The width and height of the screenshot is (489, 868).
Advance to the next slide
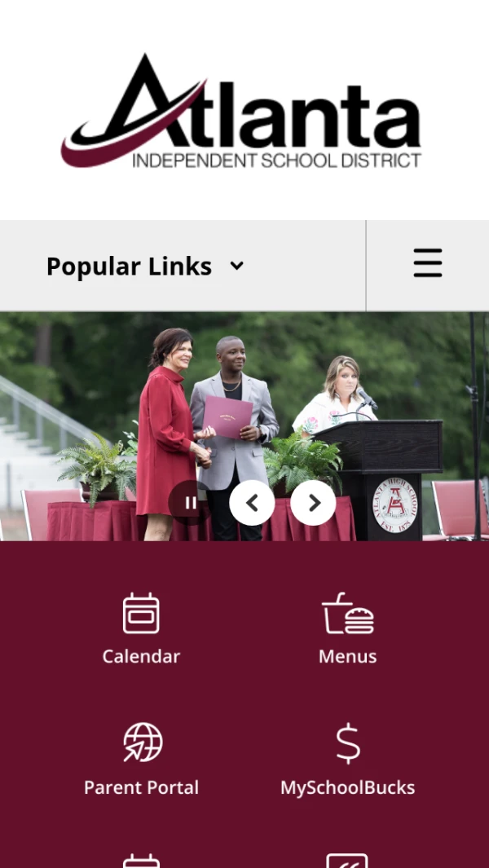pyautogui.click(x=314, y=503)
